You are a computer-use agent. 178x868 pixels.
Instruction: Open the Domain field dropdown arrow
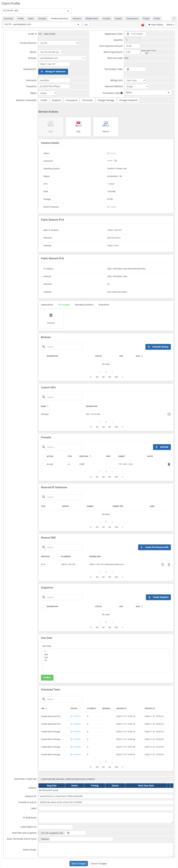click(84, 58)
